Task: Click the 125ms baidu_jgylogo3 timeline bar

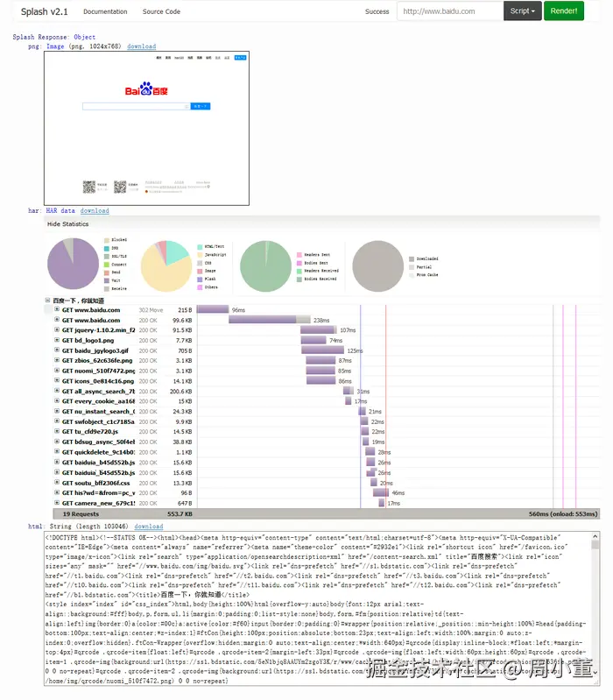Action: [x=322, y=350]
